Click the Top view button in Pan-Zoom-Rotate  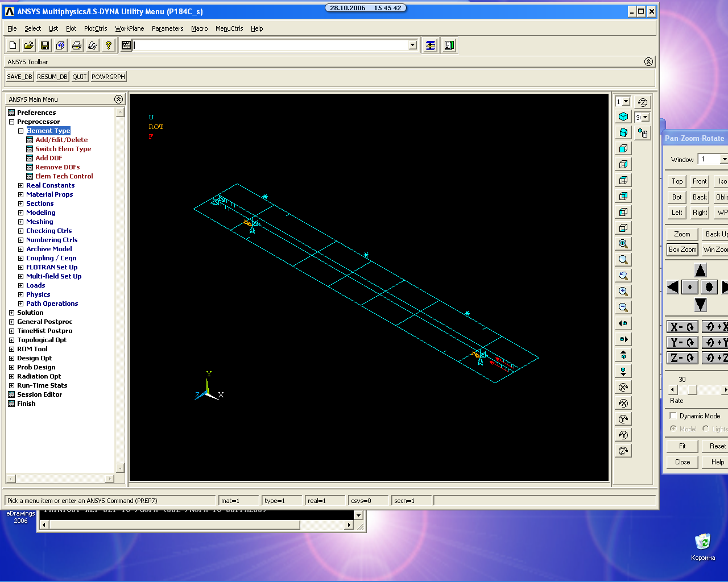677,181
